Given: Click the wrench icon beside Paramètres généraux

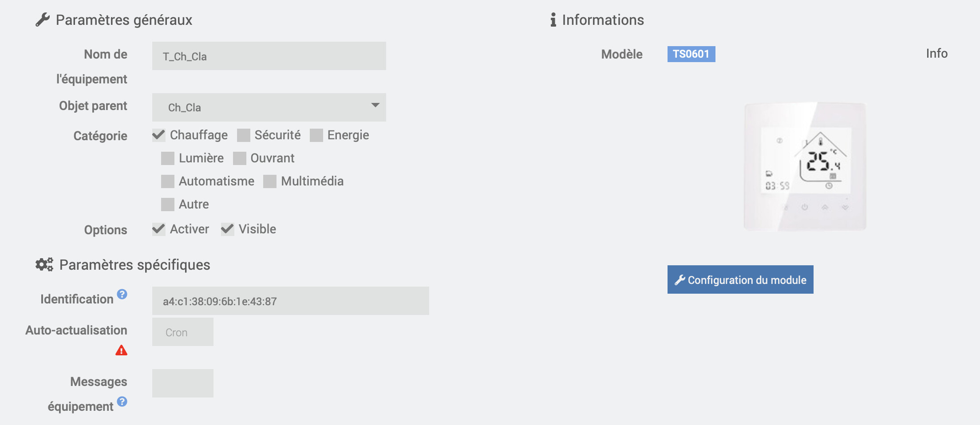Looking at the screenshot, I should pyautogui.click(x=43, y=20).
